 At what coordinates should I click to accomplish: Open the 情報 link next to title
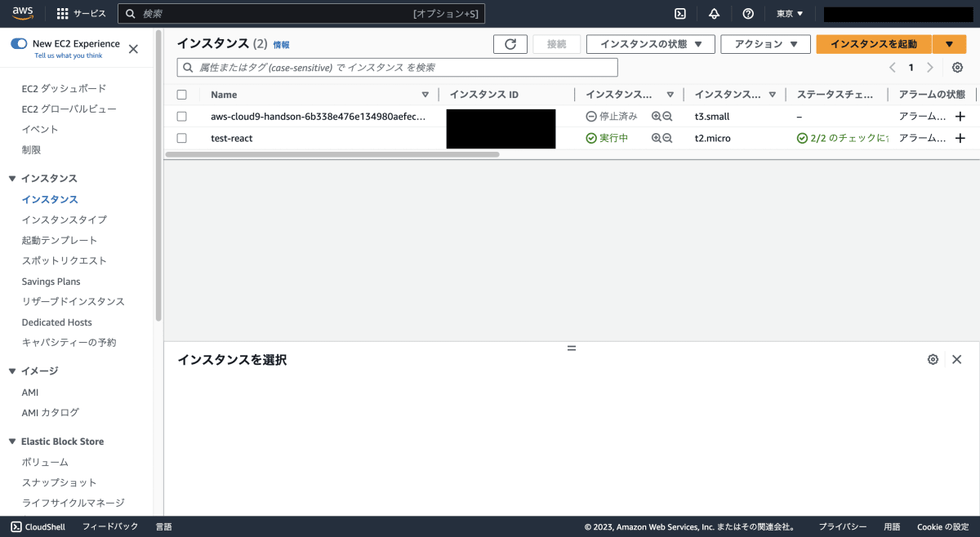[x=281, y=45]
